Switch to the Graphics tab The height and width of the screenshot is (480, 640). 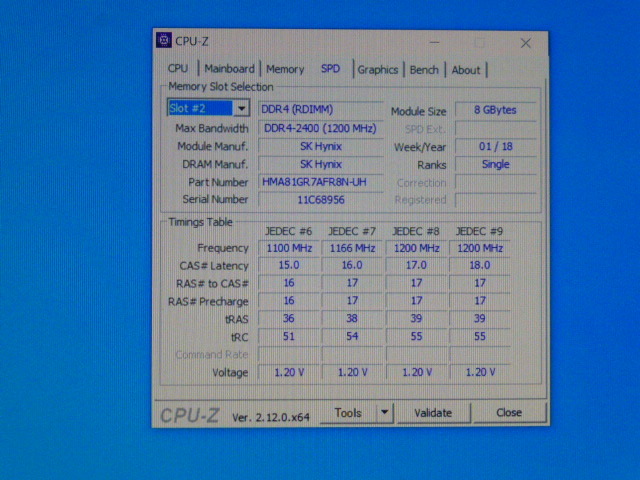coord(378,70)
